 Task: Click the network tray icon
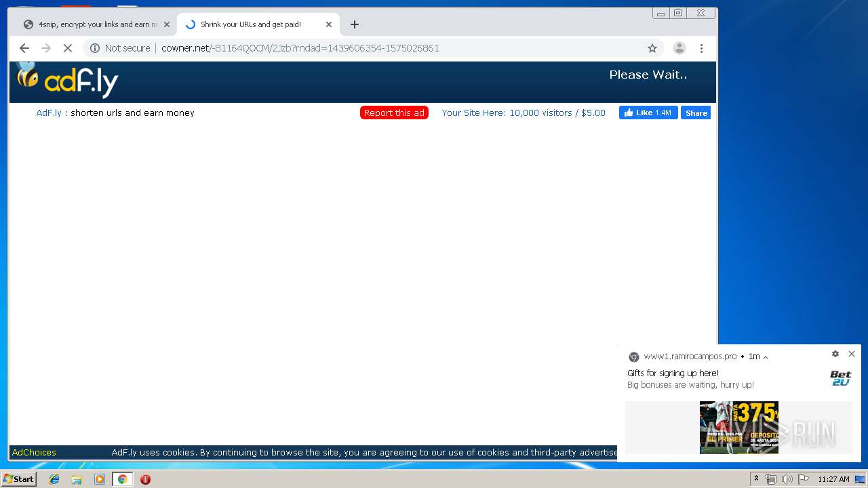point(771,479)
